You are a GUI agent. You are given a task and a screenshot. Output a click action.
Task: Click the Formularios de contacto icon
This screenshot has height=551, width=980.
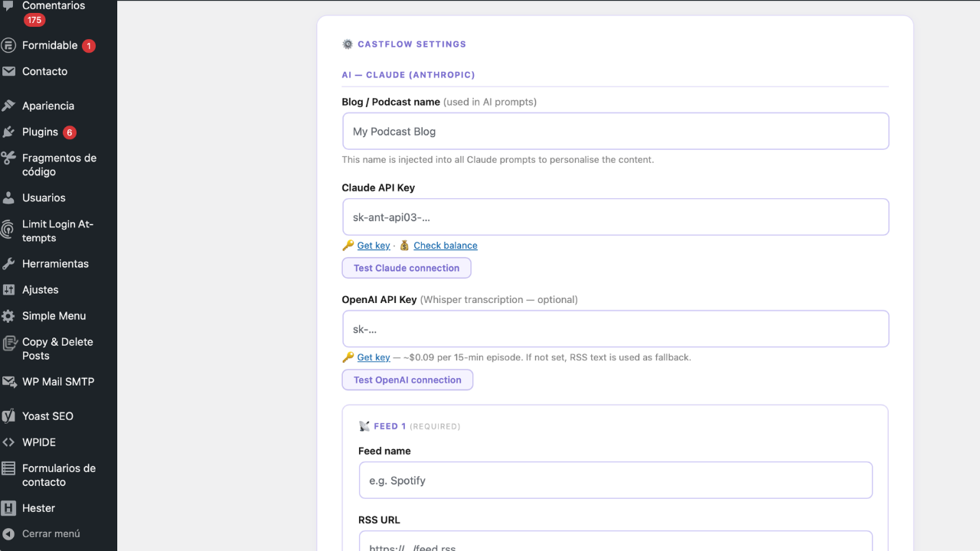(8, 468)
